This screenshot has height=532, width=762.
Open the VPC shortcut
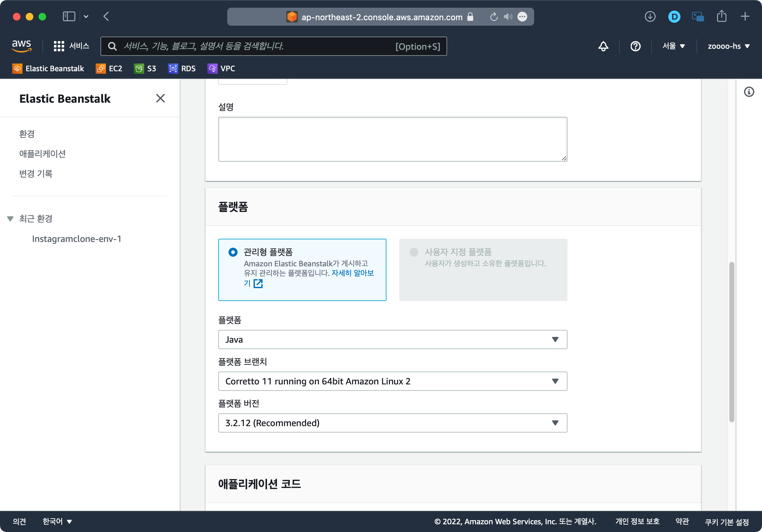click(221, 68)
